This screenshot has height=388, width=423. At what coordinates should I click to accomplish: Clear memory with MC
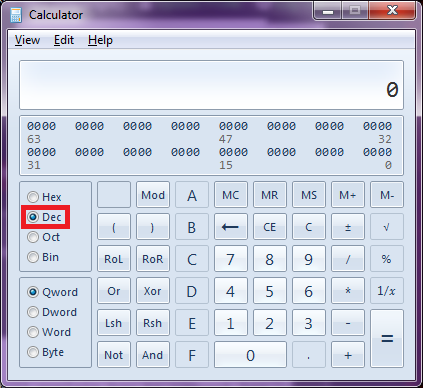[x=231, y=195]
